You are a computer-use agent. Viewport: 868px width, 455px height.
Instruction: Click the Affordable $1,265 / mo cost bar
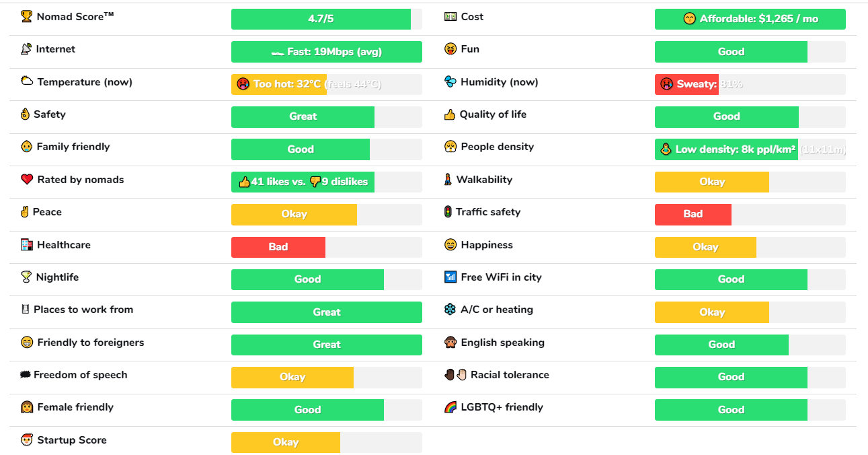pyautogui.click(x=750, y=19)
